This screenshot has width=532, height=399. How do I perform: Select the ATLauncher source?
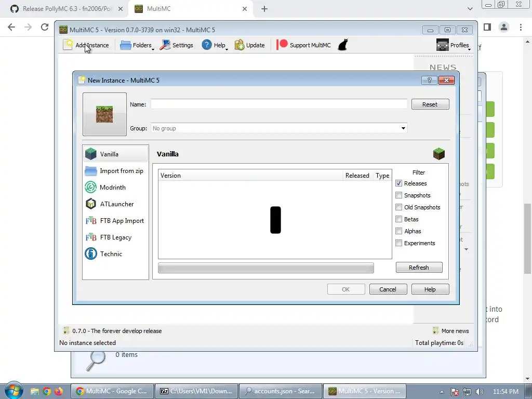pyautogui.click(x=115, y=204)
